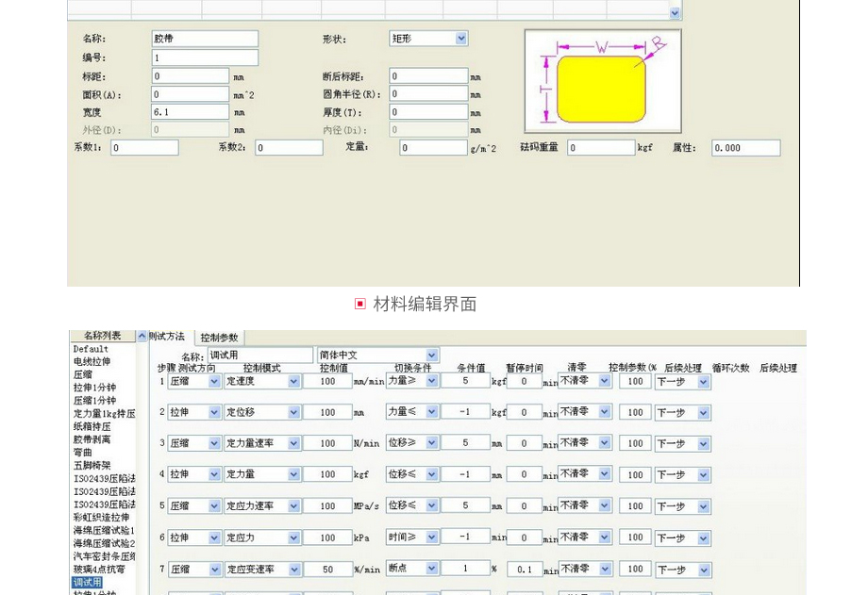The height and width of the screenshot is (595, 868).
Task: Open step 3 清零 不清零 dropdown
Action: pyautogui.click(x=605, y=442)
